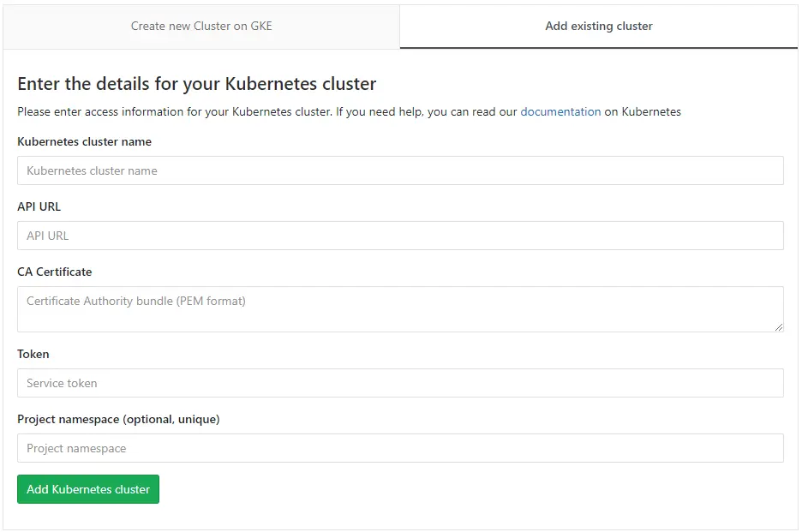Switch to Create new Cluster on GKE tab
This screenshot has width=802, height=532.
(201, 26)
